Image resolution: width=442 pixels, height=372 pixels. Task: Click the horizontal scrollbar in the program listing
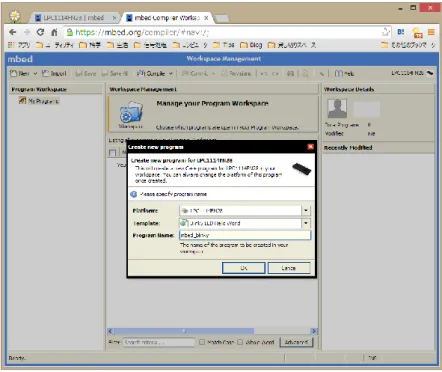click(212, 331)
